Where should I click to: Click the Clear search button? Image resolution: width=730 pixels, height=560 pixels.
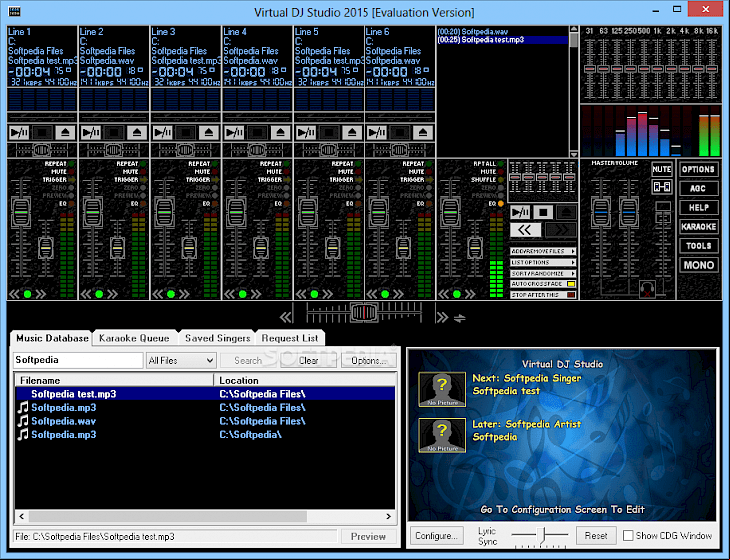308,360
